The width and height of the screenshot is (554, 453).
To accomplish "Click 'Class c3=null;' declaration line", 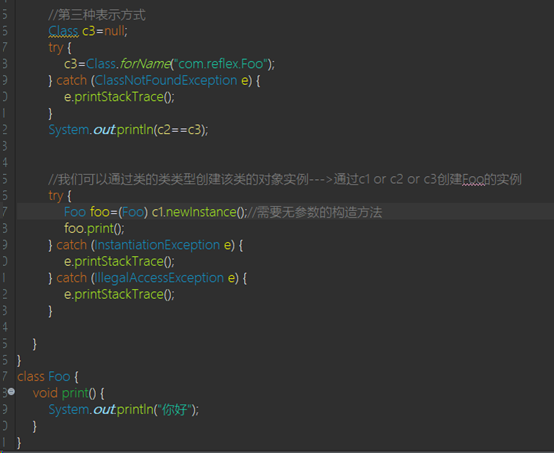I will coord(88,31).
